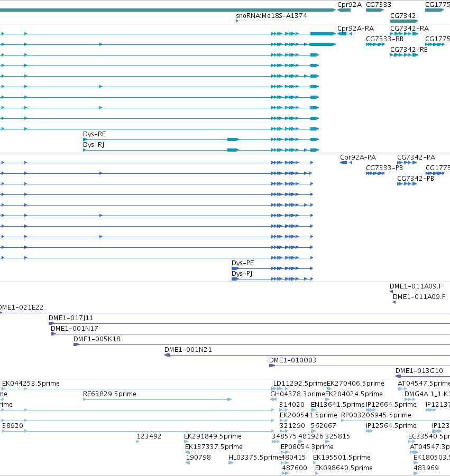This screenshot has height=476, width=450.
Task: Open the Dys-PE coding feature
Action: point(272,268)
